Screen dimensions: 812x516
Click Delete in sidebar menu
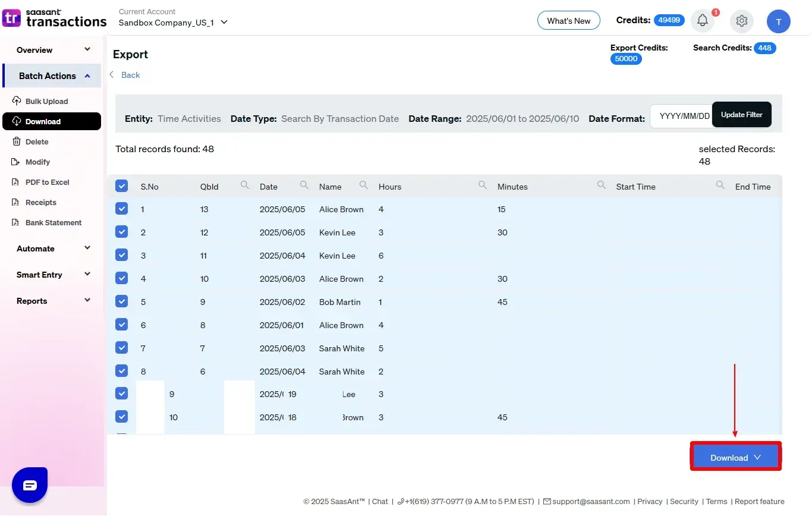coord(37,141)
